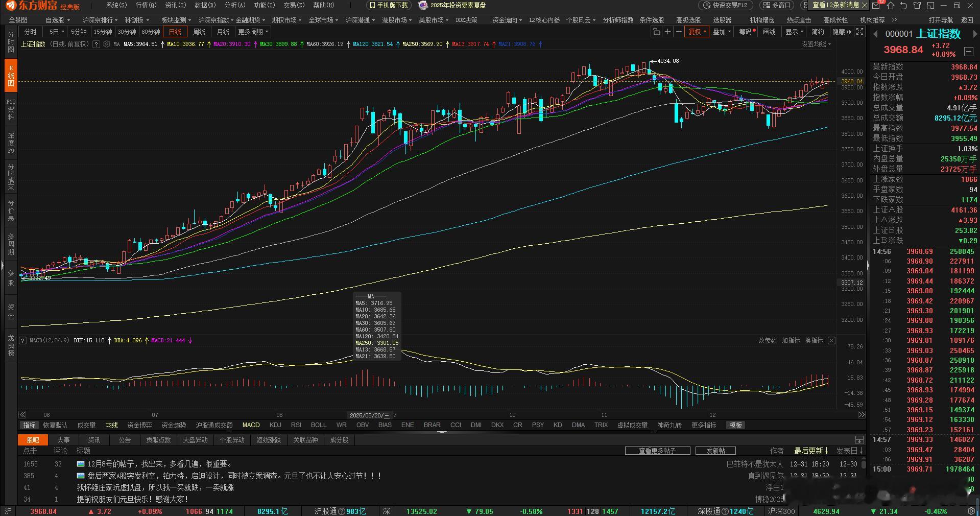Click the forum posts vertical scrollbar
Viewport: 980px width, 516px height.
864,464
